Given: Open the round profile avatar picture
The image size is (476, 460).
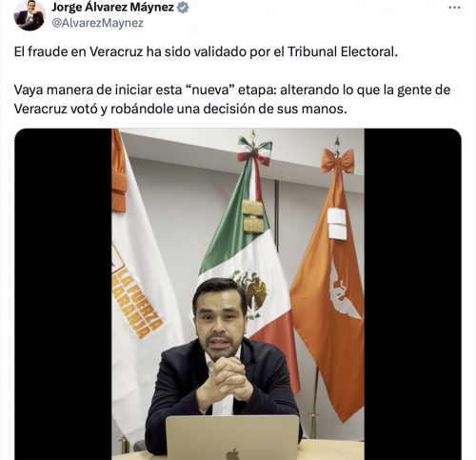Looking at the screenshot, I should point(30,15).
